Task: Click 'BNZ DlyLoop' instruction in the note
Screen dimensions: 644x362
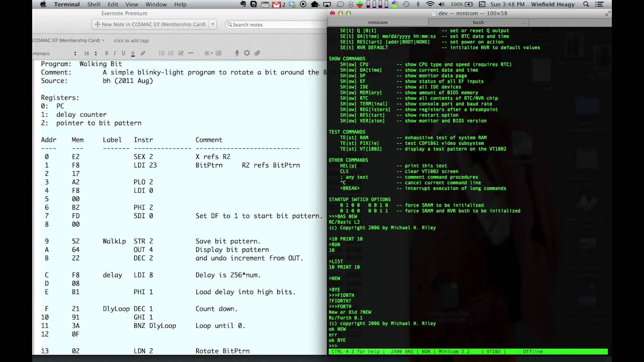Action: click(155, 326)
